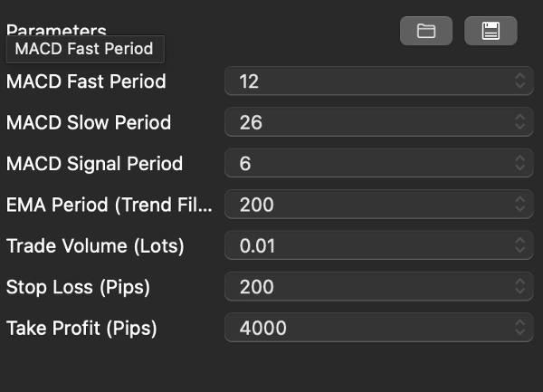The height and width of the screenshot is (392, 543).
Task: Click the save parameters floppy disk icon
Action: (491, 31)
